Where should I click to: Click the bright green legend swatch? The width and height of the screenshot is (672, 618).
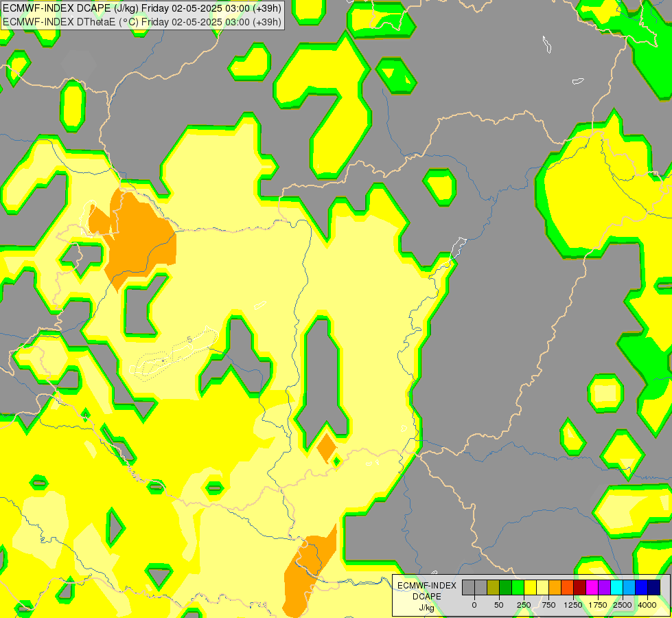pyautogui.click(x=518, y=587)
